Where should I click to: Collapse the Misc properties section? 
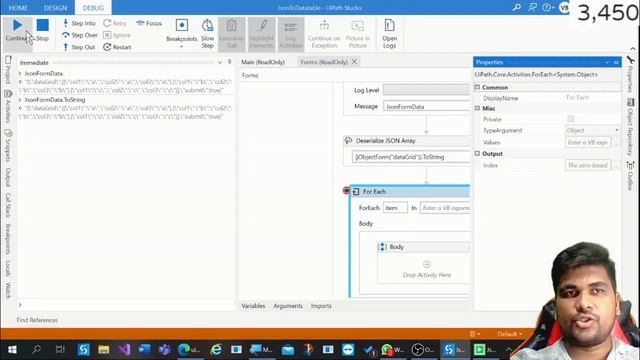tap(477, 108)
